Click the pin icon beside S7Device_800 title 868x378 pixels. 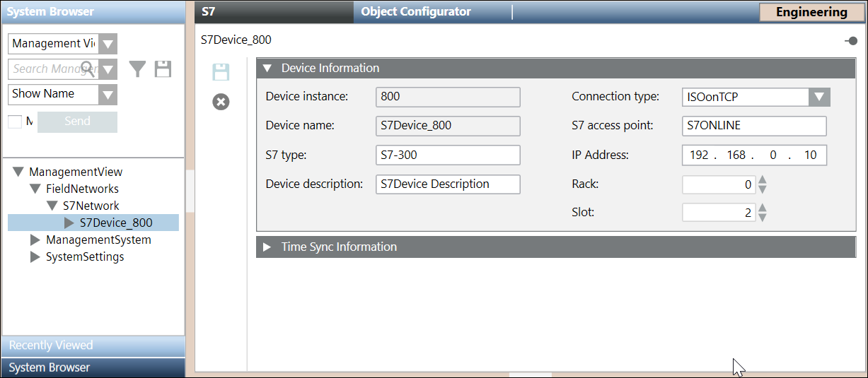tap(851, 41)
